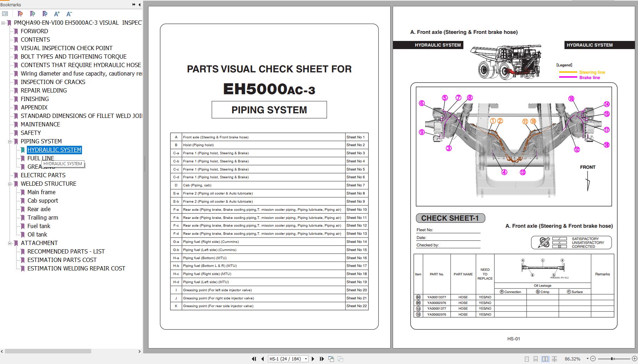The image size is (638, 364).
Task: Expand all bookmarks using checklist icon
Action: point(5,13)
